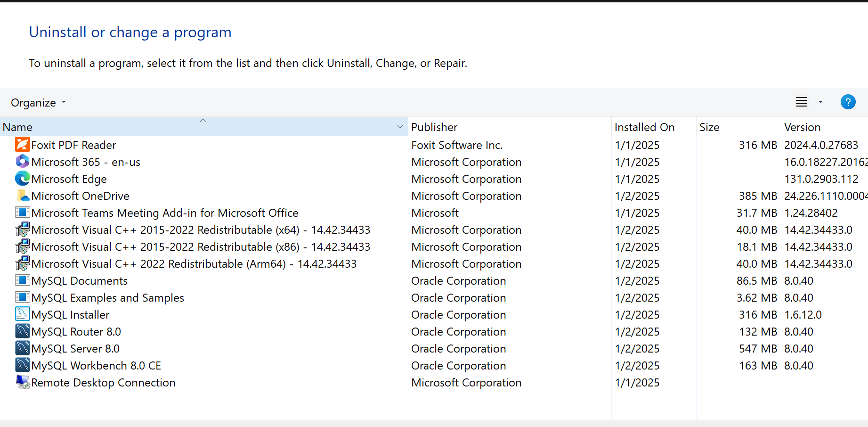Click the 'Microsoft' publisher cell for Teams Add-in

[435, 213]
